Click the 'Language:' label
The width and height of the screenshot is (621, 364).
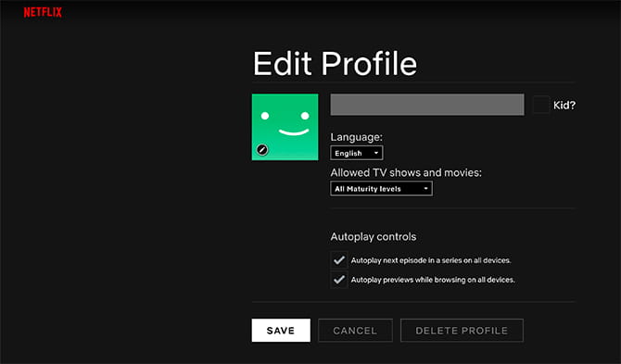click(x=357, y=137)
